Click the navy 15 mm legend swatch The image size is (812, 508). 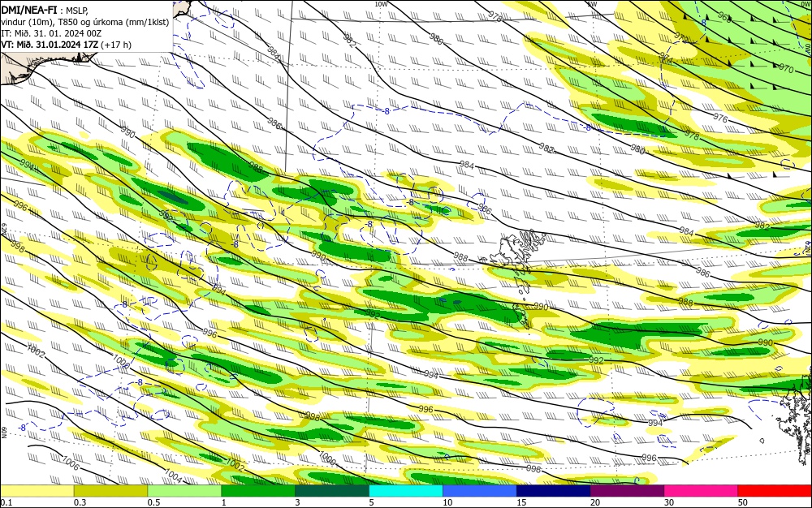click(x=553, y=491)
